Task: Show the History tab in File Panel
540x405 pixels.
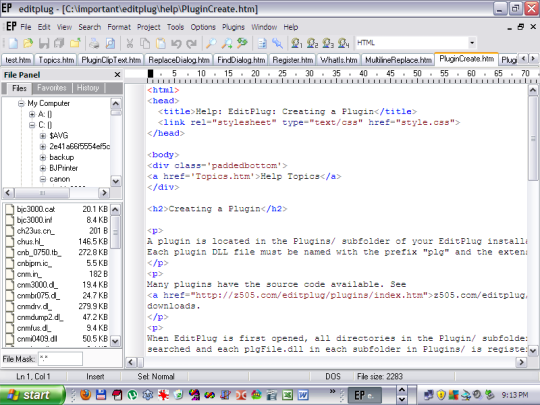Action: [x=88, y=88]
